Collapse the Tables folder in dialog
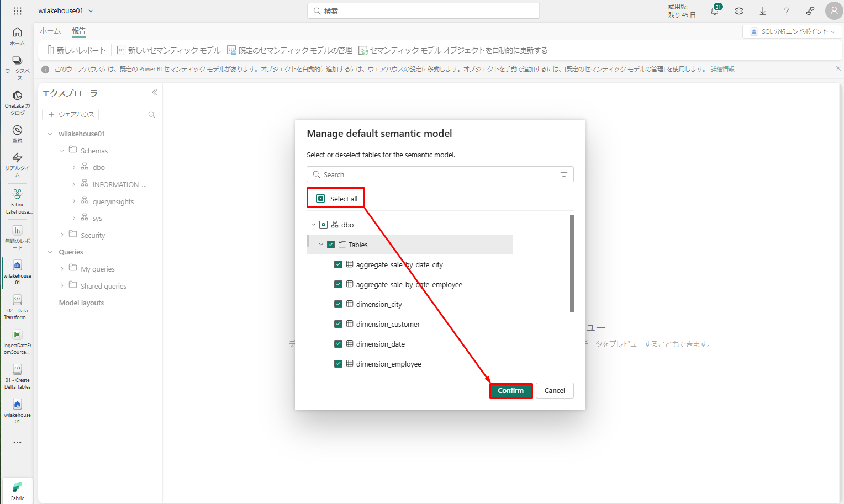The height and width of the screenshot is (504, 844). pyautogui.click(x=321, y=245)
